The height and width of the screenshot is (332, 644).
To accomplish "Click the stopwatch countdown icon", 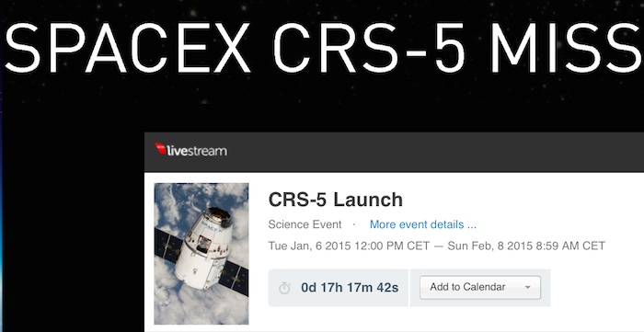I will [284, 288].
